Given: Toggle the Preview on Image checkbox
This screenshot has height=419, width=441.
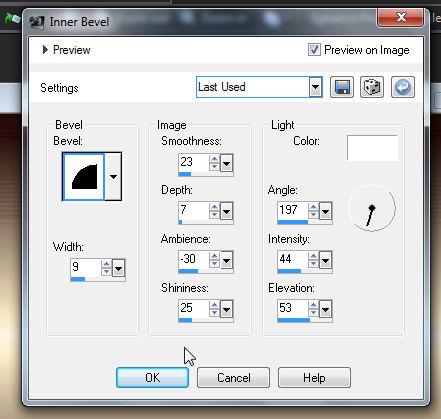Looking at the screenshot, I should 314,50.
